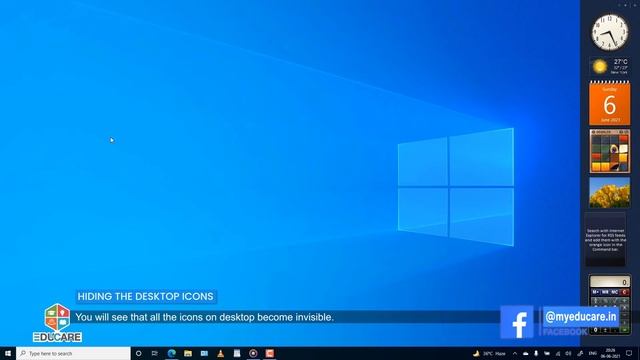Open File Explorer from the taskbar
The width and height of the screenshot is (640, 360).
[188, 353]
